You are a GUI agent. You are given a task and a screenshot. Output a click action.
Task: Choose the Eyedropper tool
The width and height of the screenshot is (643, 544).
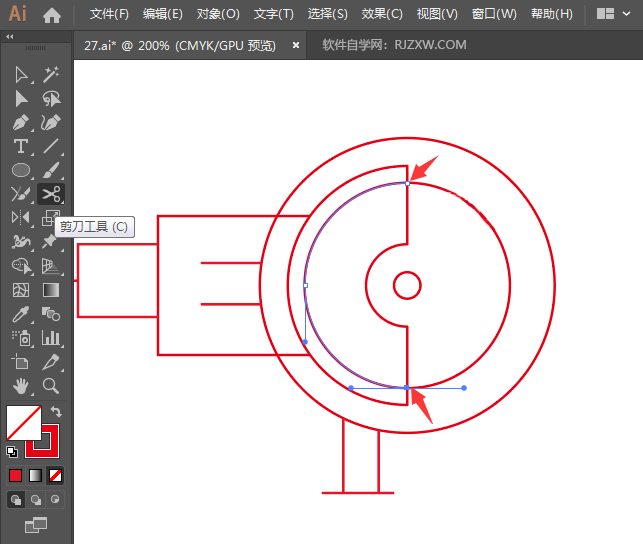coord(21,314)
